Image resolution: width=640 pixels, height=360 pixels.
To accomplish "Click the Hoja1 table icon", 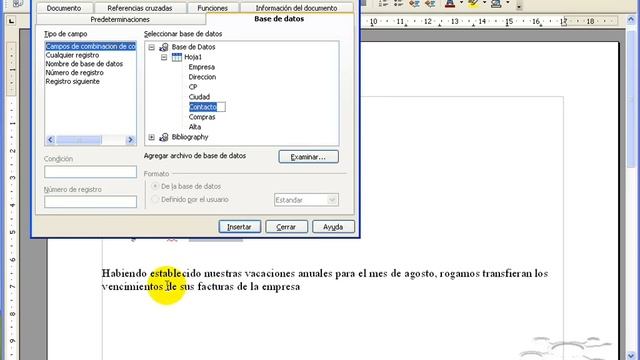I will [177, 57].
